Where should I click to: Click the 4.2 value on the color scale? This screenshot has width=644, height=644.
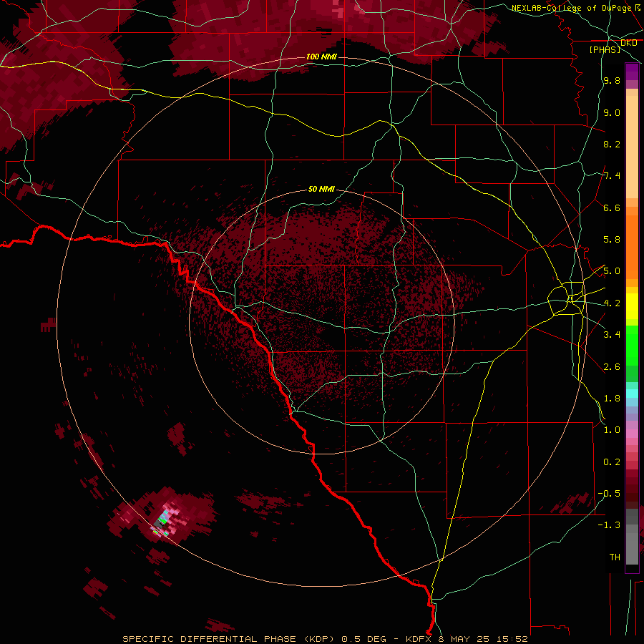click(x=612, y=303)
